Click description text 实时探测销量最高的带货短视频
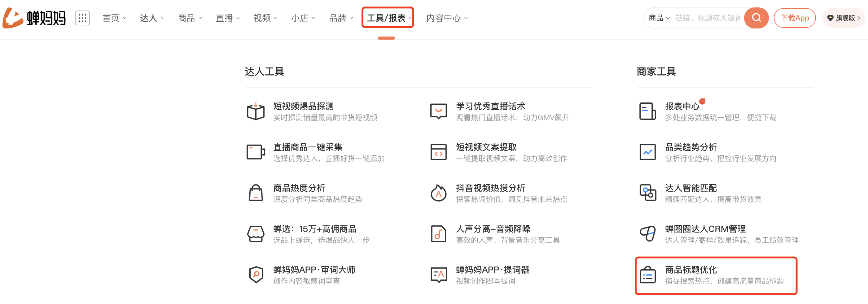Image resolution: width=868 pixels, height=304 pixels. 325,118
